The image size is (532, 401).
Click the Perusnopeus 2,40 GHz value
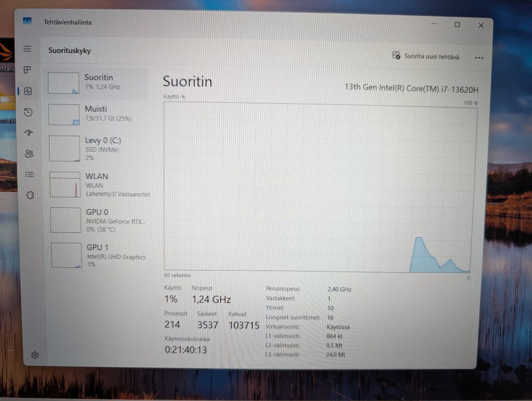click(x=339, y=290)
